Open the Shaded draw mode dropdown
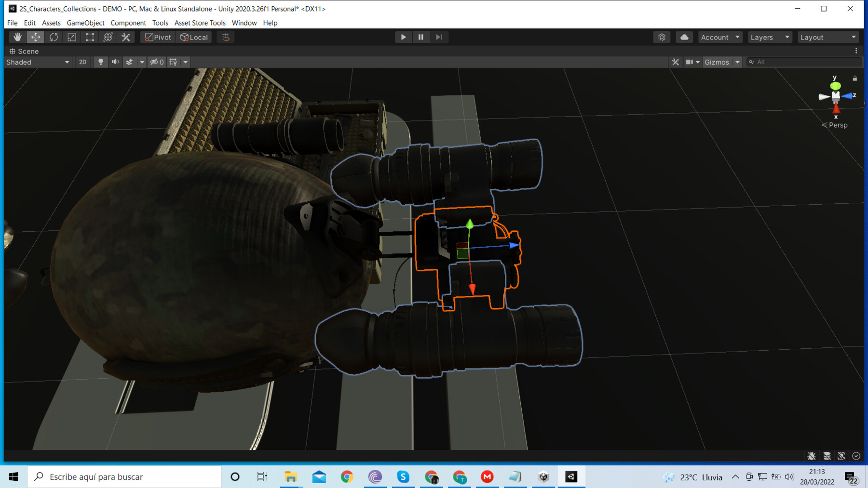The height and width of the screenshot is (488, 868). coord(38,62)
